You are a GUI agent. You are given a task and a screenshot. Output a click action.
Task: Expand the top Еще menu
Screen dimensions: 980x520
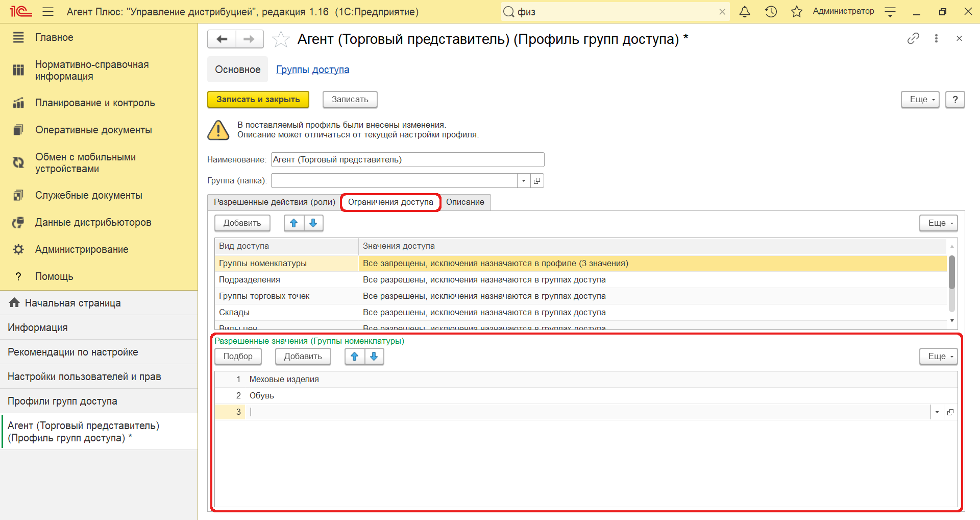pyautogui.click(x=920, y=99)
